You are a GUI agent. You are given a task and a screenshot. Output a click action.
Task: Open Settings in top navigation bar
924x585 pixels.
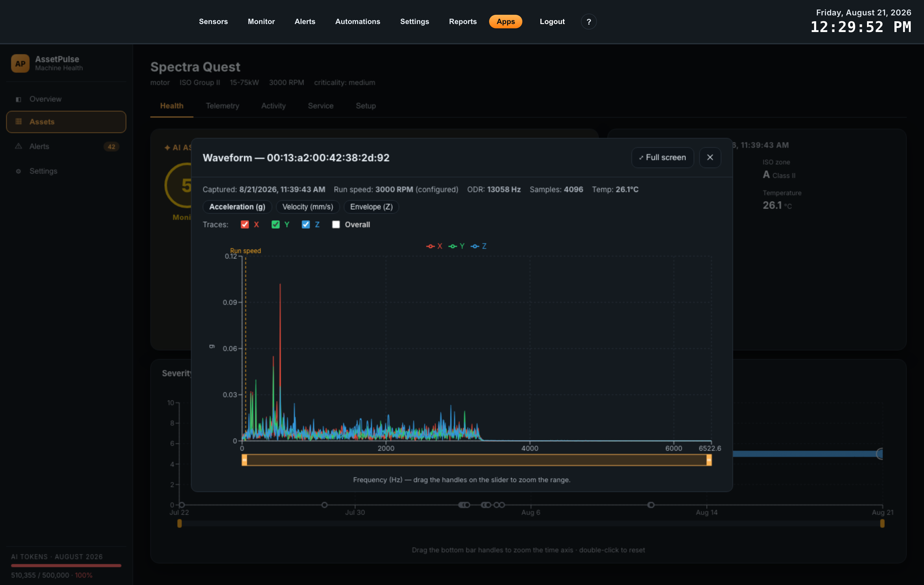(415, 22)
